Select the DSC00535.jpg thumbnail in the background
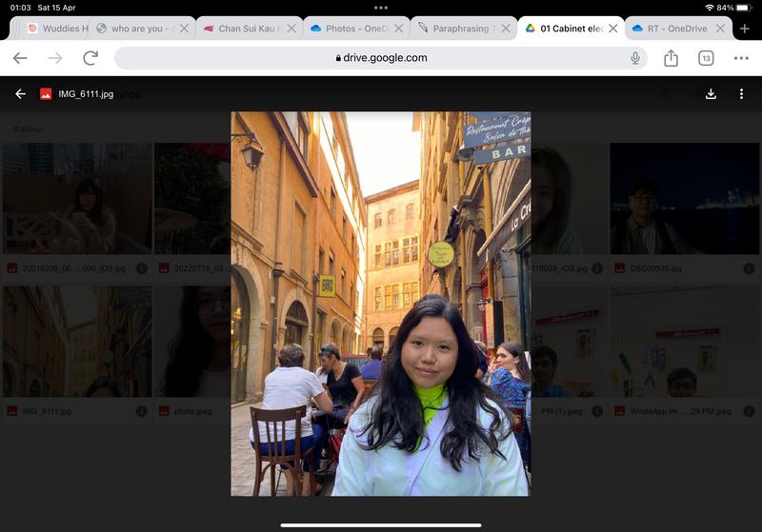 pos(684,199)
